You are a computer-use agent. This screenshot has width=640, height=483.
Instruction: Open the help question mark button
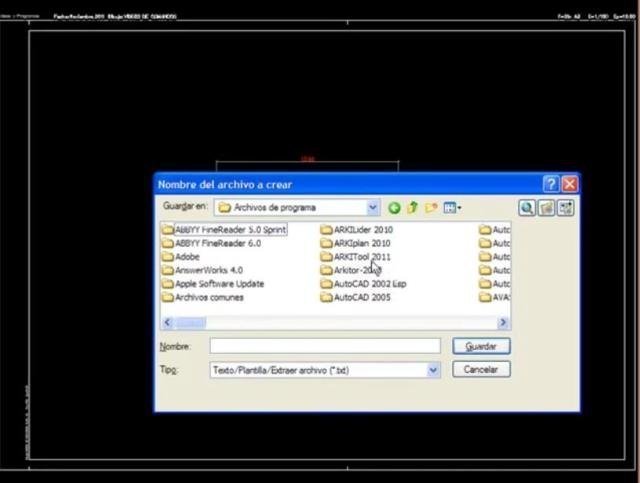point(551,184)
